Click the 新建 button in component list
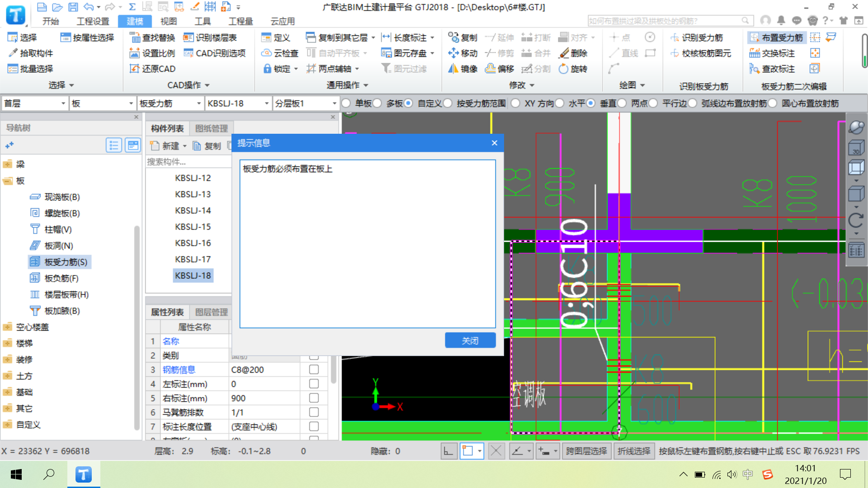This screenshot has width=868, height=488. (168, 146)
